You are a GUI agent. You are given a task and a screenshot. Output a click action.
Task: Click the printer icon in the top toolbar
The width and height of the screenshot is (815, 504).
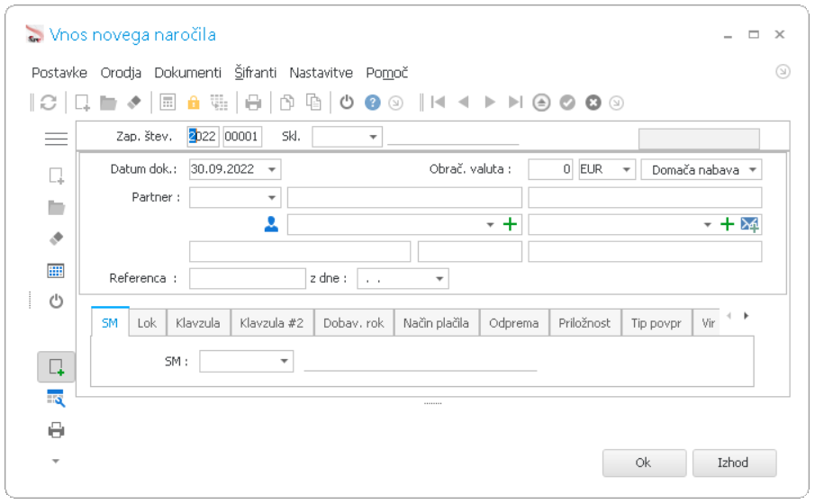pyautogui.click(x=253, y=103)
